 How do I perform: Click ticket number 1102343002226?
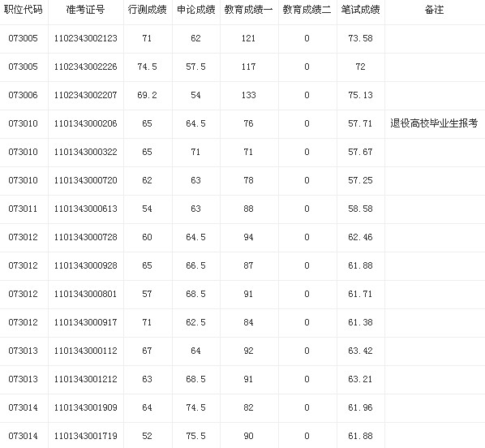pyautogui.click(x=86, y=67)
